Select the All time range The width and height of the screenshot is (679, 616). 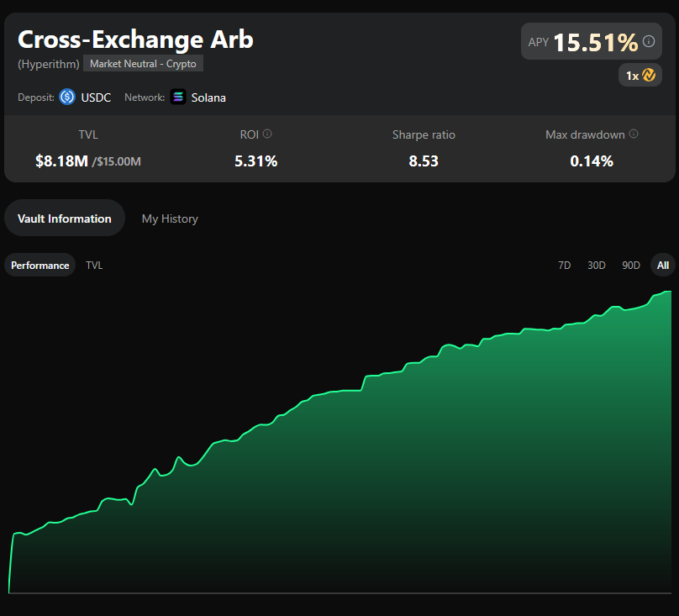pyautogui.click(x=662, y=265)
